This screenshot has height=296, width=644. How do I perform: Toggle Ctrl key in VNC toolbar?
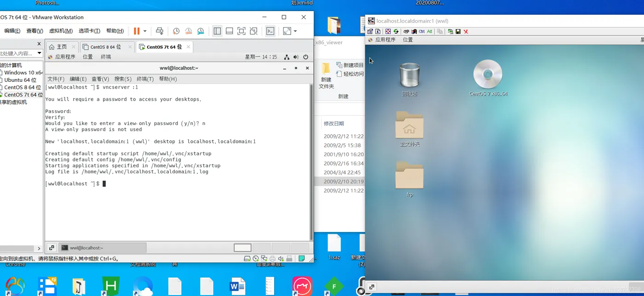(422, 31)
